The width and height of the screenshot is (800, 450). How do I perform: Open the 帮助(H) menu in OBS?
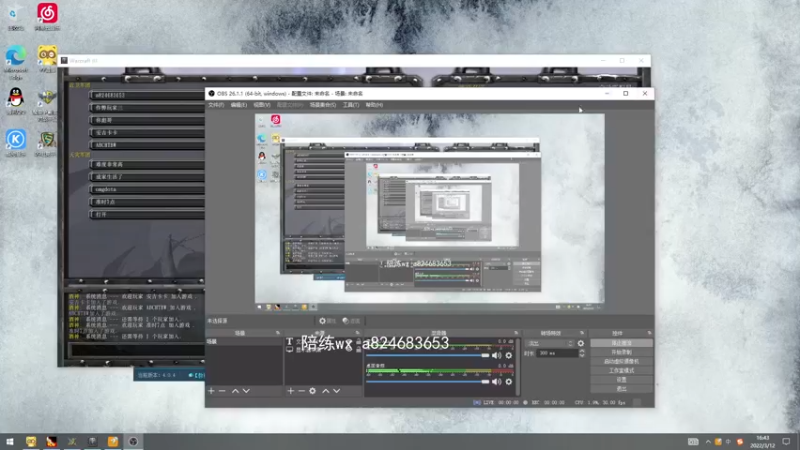pos(374,105)
